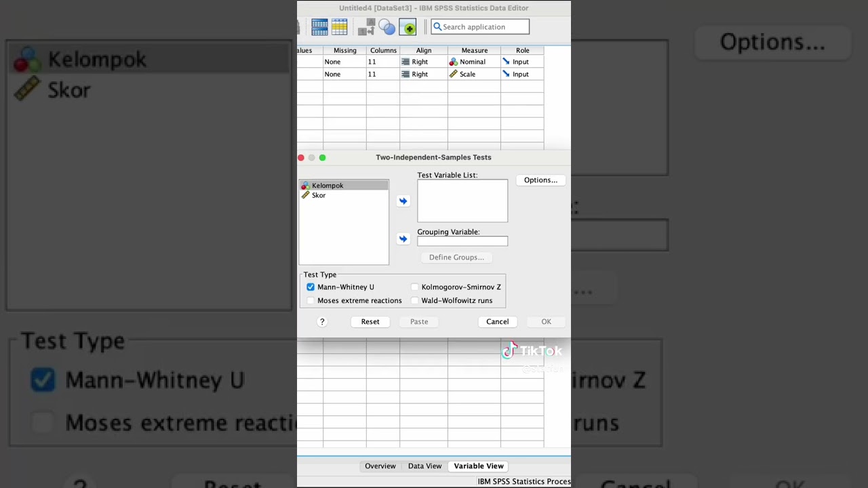Click the Columns 11 cell in the Scale row
The image size is (868, 488).
point(383,74)
